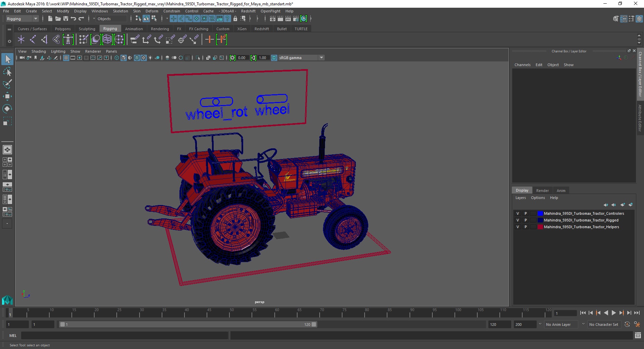Viewport: 644px width, 349px height.
Task: Toggle auto keyframe button
Action: tap(627, 325)
